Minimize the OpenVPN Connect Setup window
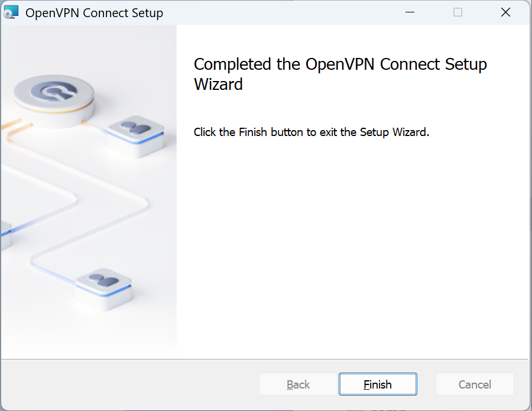Viewport: 532px width, 411px height. tap(410, 12)
